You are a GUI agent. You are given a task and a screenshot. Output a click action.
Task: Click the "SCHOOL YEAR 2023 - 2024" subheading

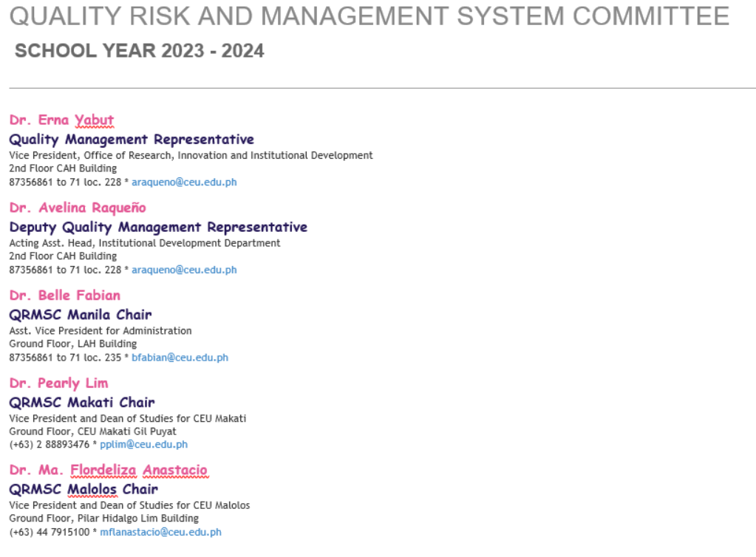(140, 50)
